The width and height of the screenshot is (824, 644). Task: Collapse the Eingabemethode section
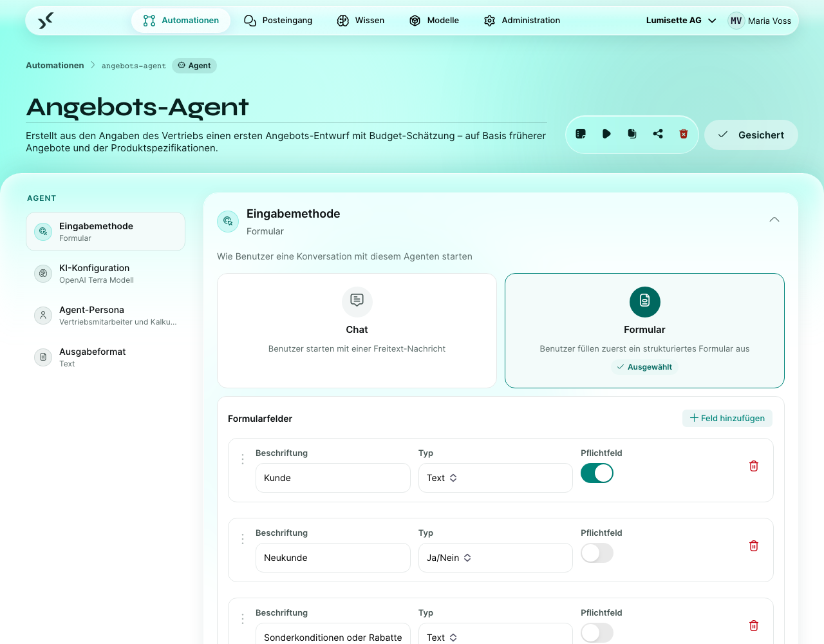pyautogui.click(x=774, y=220)
